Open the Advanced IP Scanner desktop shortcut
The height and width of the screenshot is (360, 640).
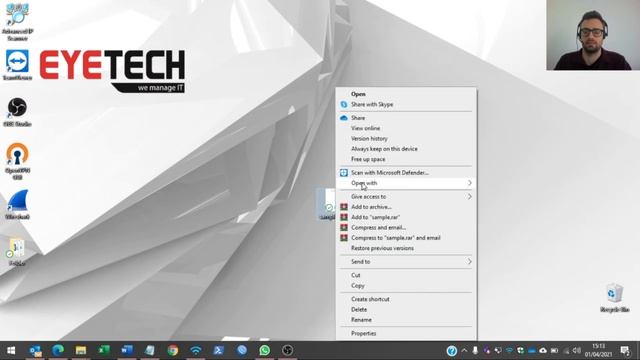pos(17,21)
